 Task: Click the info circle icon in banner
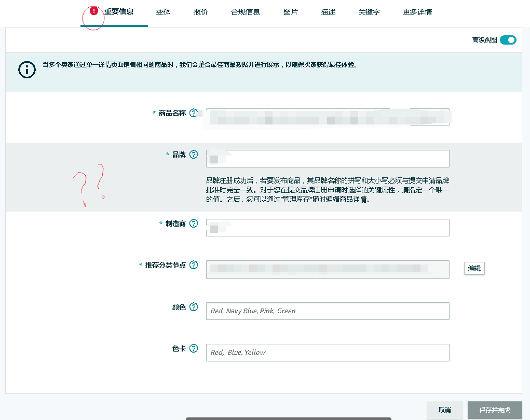tap(26, 70)
